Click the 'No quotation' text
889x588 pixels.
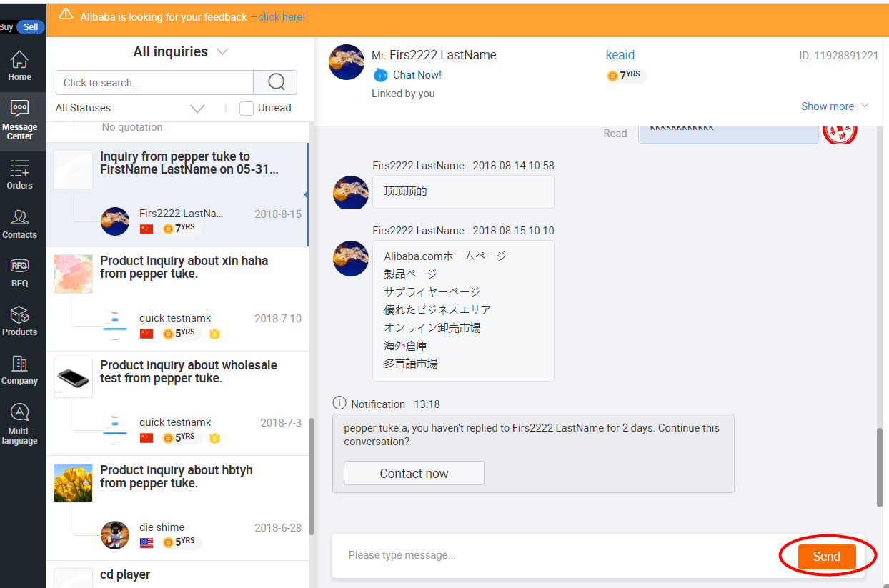pyautogui.click(x=132, y=128)
